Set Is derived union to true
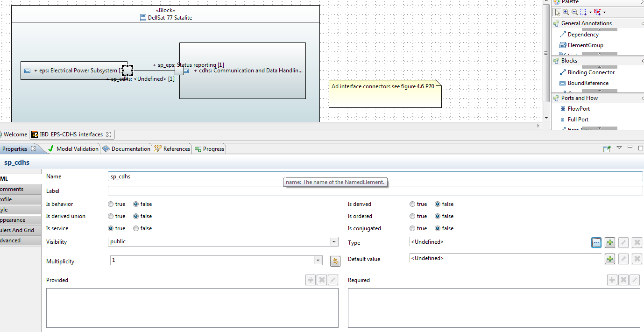 point(111,216)
